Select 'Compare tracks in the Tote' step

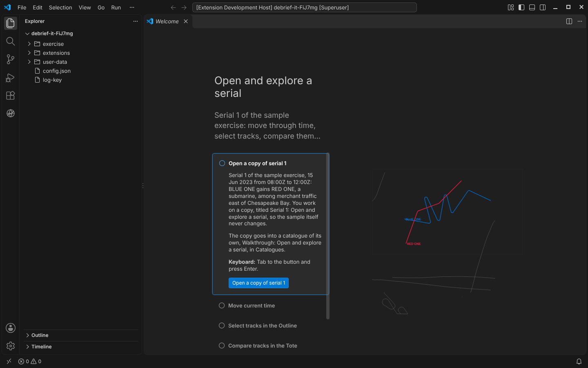pos(258,346)
